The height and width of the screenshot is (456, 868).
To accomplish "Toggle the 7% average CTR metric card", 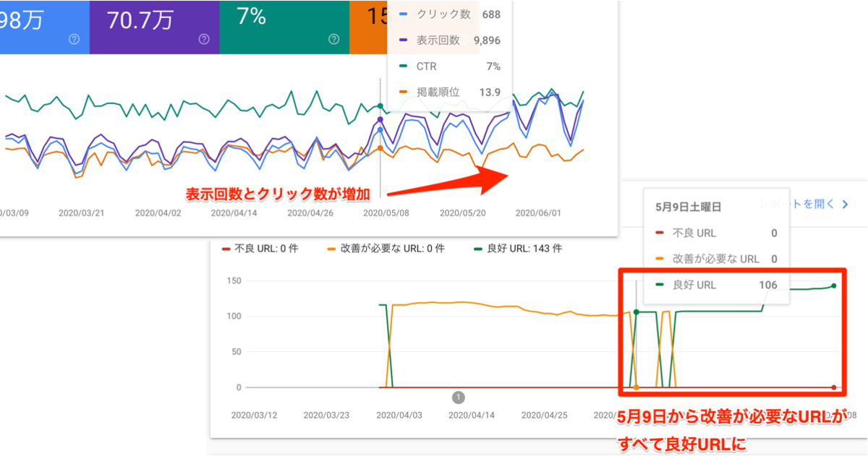I will pos(284,27).
